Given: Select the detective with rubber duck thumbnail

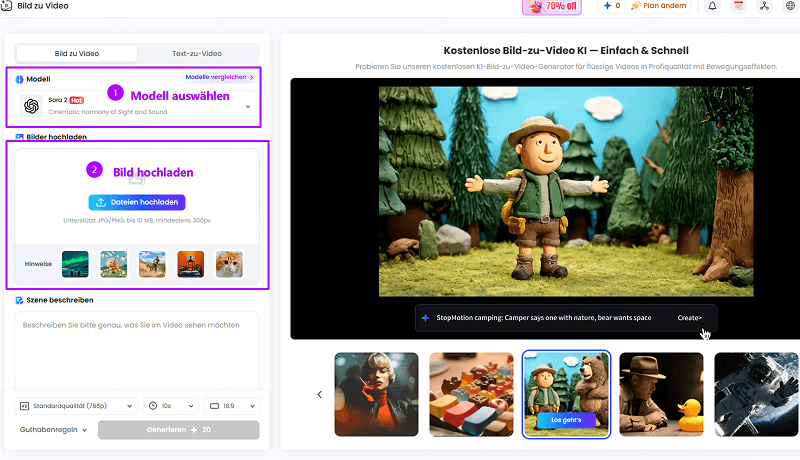Looking at the screenshot, I should 661,394.
